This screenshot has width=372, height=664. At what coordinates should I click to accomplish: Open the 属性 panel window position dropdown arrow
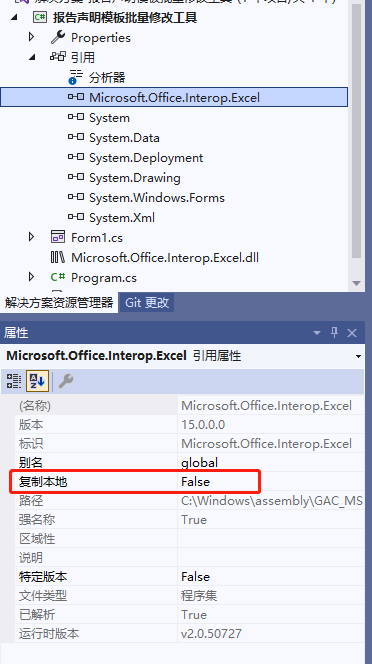click(316, 333)
